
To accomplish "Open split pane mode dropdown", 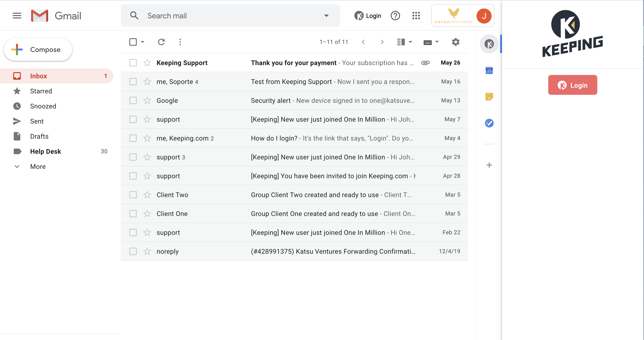I will (x=410, y=42).
